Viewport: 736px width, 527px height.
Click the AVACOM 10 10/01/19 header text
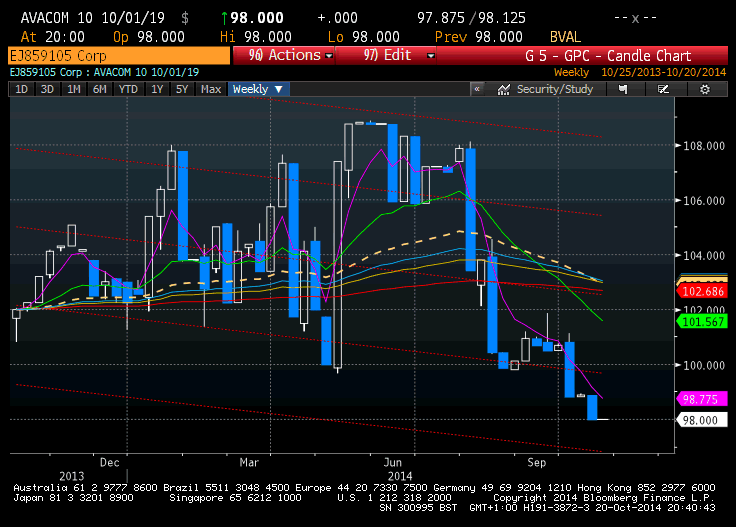pos(92,18)
